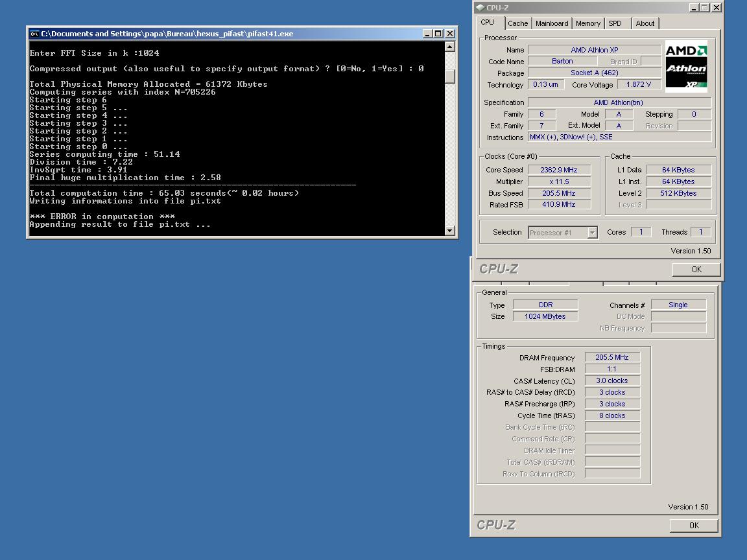This screenshot has width=747, height=560.
Task: Click the AMD Athlon XP logo image
Action: click(686, 67)
